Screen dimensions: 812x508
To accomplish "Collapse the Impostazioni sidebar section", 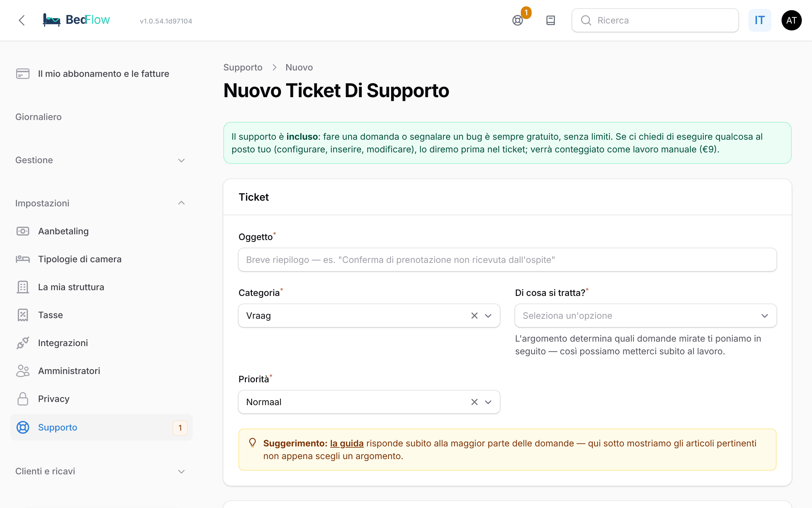I will point(101,203).
